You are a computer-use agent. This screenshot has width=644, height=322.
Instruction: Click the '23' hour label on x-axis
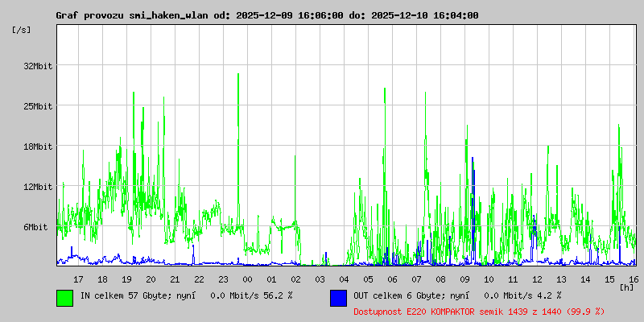pyautogui.click(x=224, y=279)
